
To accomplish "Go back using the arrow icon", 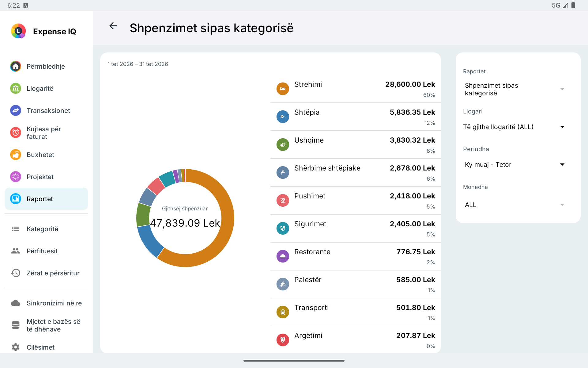I will click(113, 26).
